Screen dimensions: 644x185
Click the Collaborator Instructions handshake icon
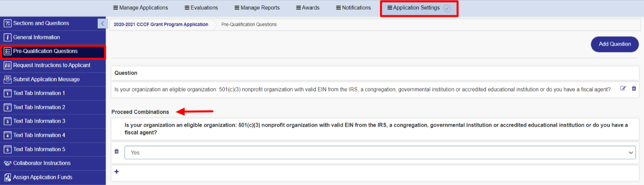click(x=7, y=163)
